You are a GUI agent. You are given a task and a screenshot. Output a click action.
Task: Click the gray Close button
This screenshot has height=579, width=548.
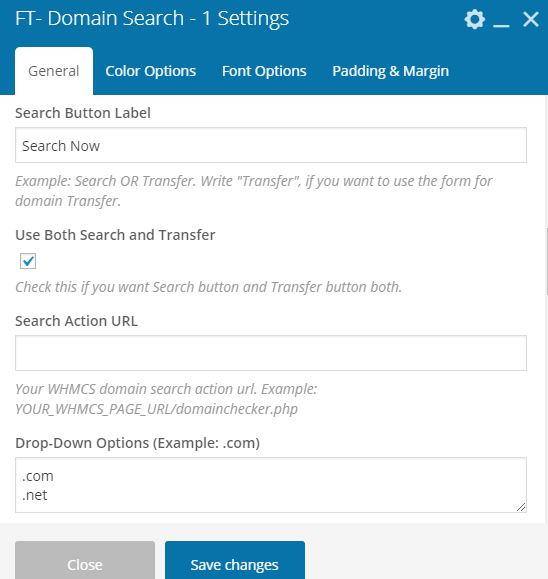[x=85, y=560]
